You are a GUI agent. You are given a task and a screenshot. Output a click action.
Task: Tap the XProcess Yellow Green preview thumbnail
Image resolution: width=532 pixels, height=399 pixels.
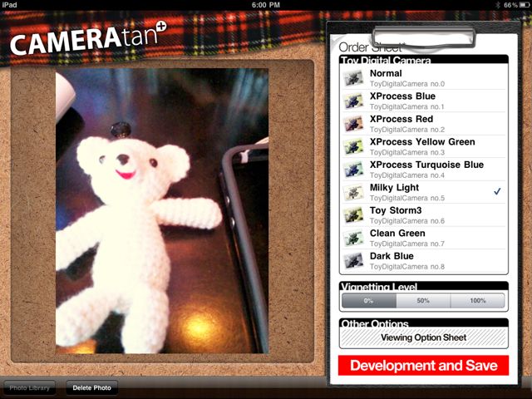click(353, 146)
